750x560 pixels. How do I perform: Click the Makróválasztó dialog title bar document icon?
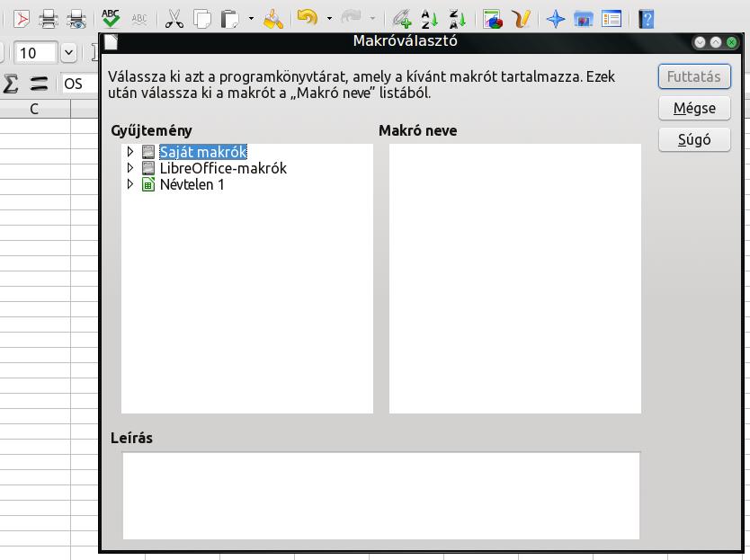pos(111,42)
